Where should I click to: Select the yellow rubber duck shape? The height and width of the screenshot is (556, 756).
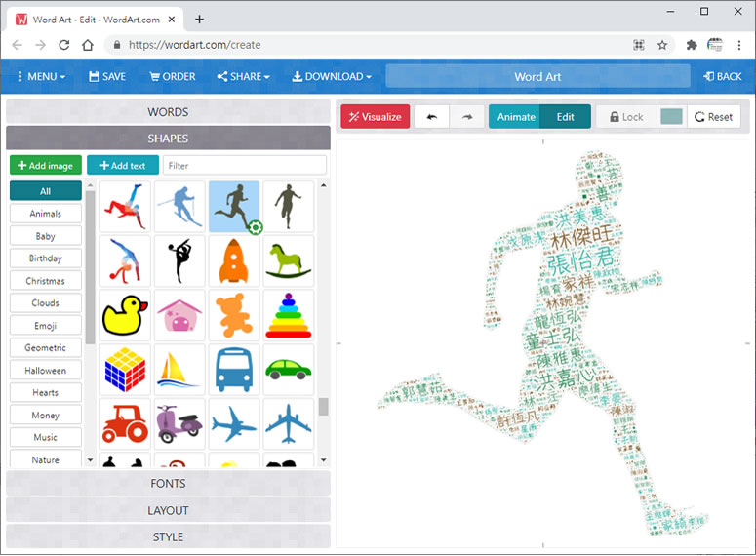click(125, 314)
